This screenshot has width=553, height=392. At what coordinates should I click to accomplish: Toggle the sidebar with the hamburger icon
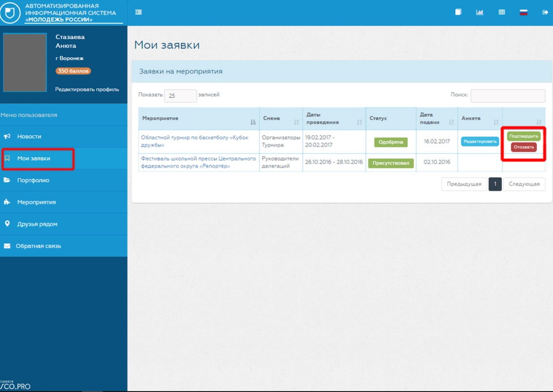(139, 13)
